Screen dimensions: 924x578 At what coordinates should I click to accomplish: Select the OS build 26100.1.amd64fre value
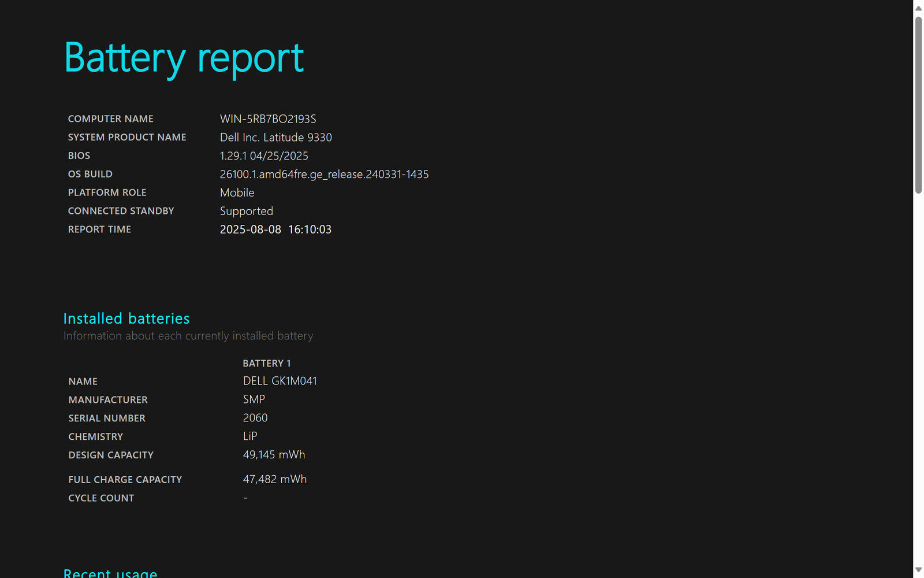(325, 175)
